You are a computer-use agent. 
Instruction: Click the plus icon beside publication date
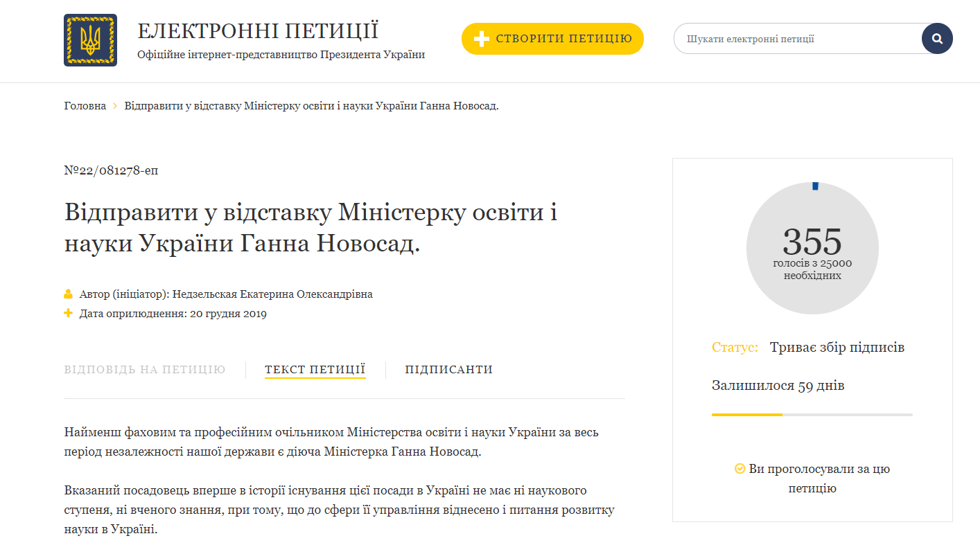tap(68, 314)
